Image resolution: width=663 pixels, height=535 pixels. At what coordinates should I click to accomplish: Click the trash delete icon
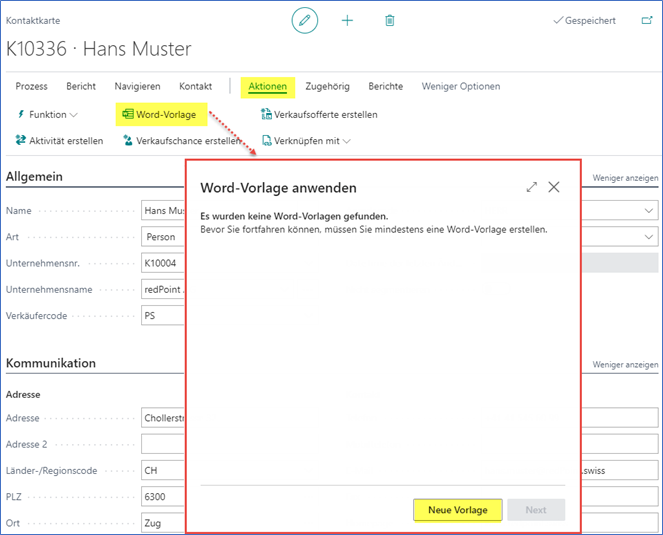pos(390,20)
